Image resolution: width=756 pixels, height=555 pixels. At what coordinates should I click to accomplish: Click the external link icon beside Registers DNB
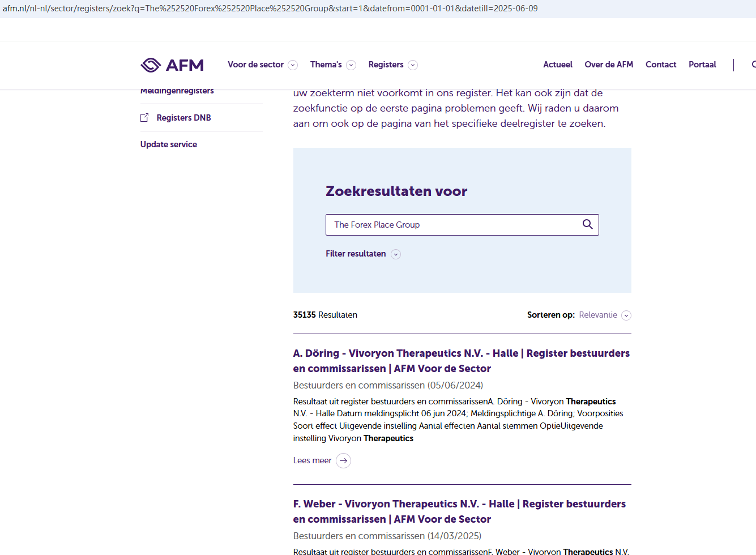144,118
